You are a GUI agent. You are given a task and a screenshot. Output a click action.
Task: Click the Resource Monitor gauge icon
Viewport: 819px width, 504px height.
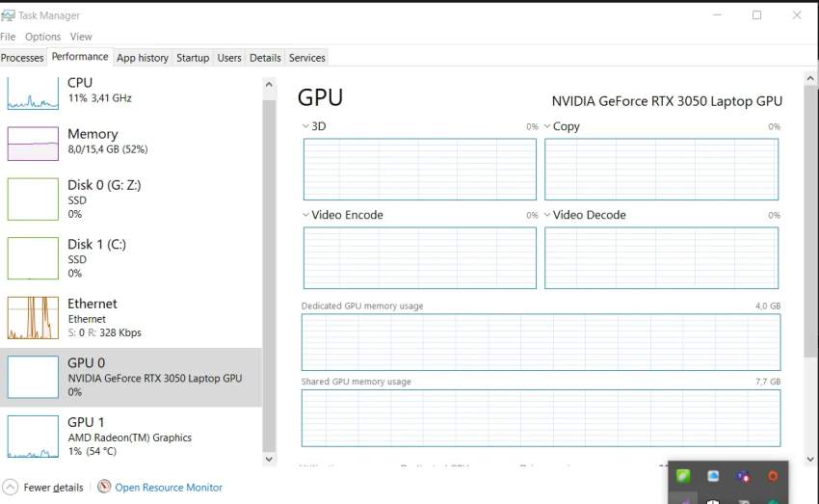[104, 487]
